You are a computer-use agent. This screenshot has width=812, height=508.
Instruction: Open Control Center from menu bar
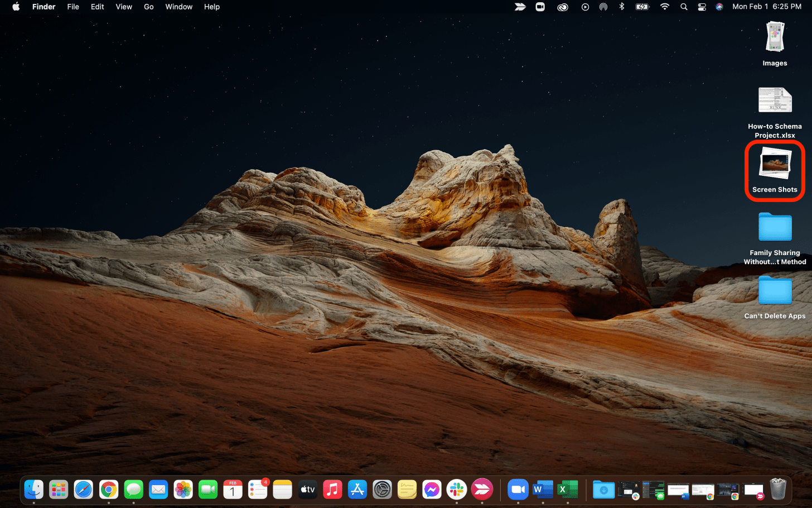702,7
